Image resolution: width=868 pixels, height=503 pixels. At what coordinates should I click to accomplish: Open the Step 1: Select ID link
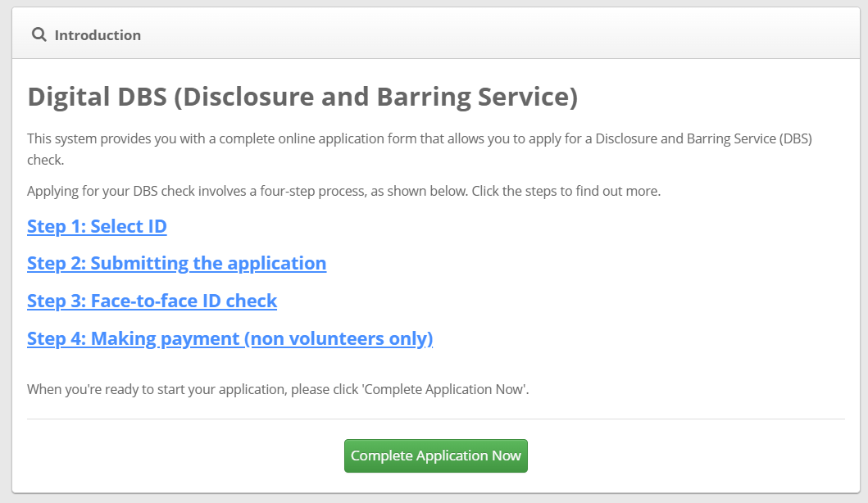tap(97, 226)
